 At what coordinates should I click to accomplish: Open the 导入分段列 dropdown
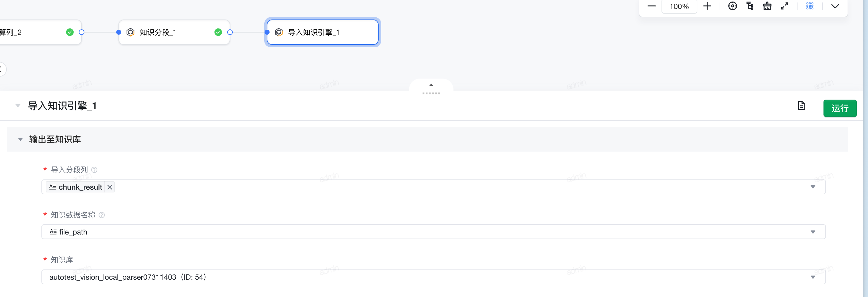click(813, 187)
